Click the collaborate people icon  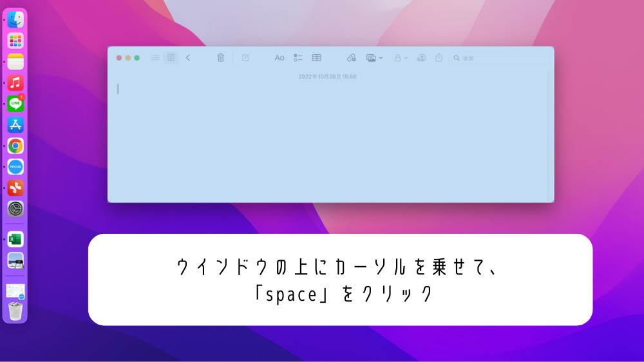tap(421, 58)
